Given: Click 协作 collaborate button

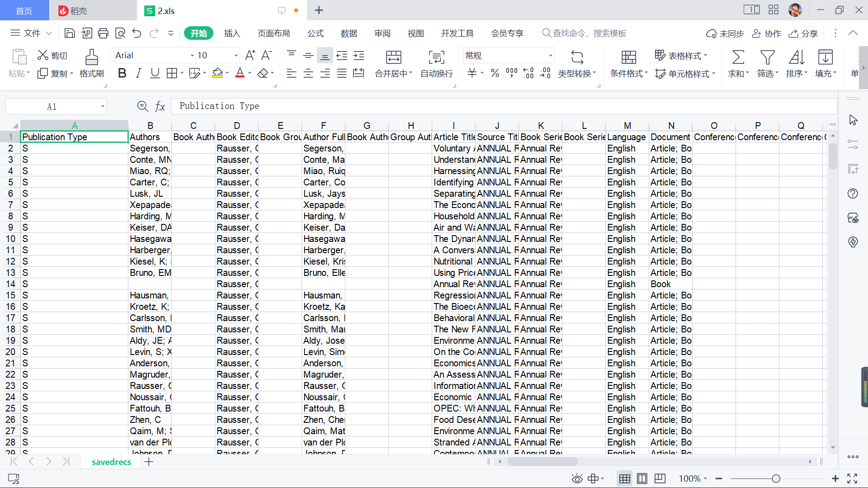Looking at the screenshot, I should [x=767, y=33].
